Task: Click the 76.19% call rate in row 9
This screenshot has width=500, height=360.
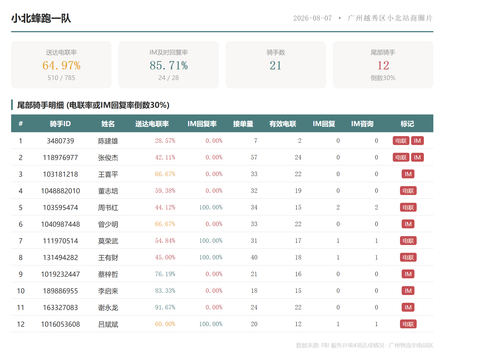Action: click(165, 274)
